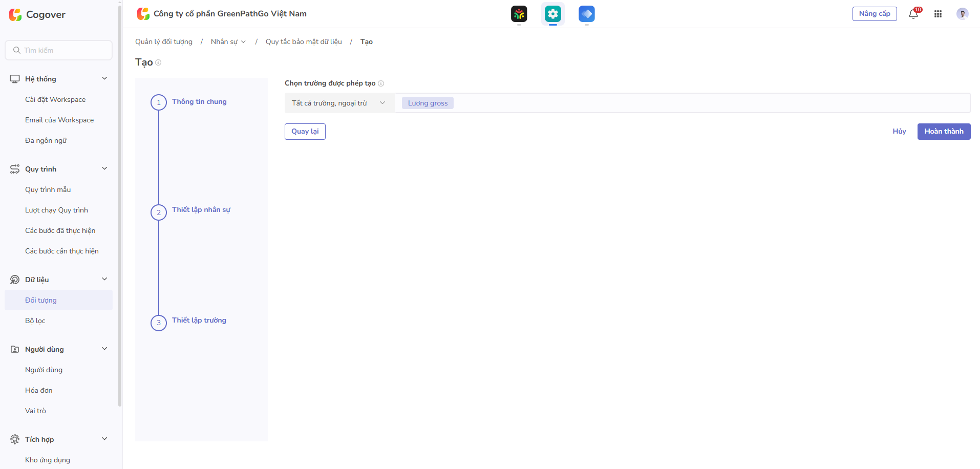Open 'Tất cả trường, ngoại trừ' dropdown
Image resolution: width=980 pixels, height=469 pixels.
point(339,103)
